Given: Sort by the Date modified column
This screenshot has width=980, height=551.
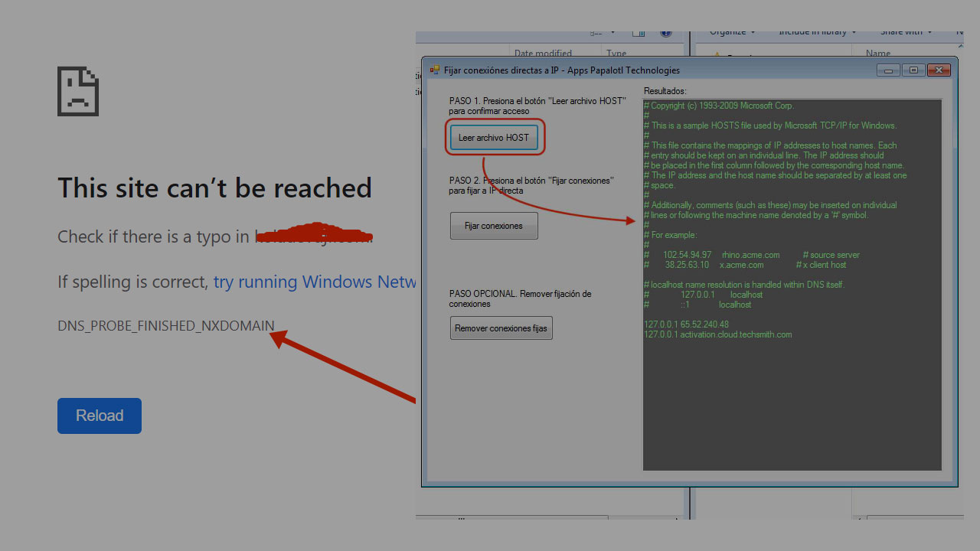Looking at the screenshot, I should click(543, 53).
